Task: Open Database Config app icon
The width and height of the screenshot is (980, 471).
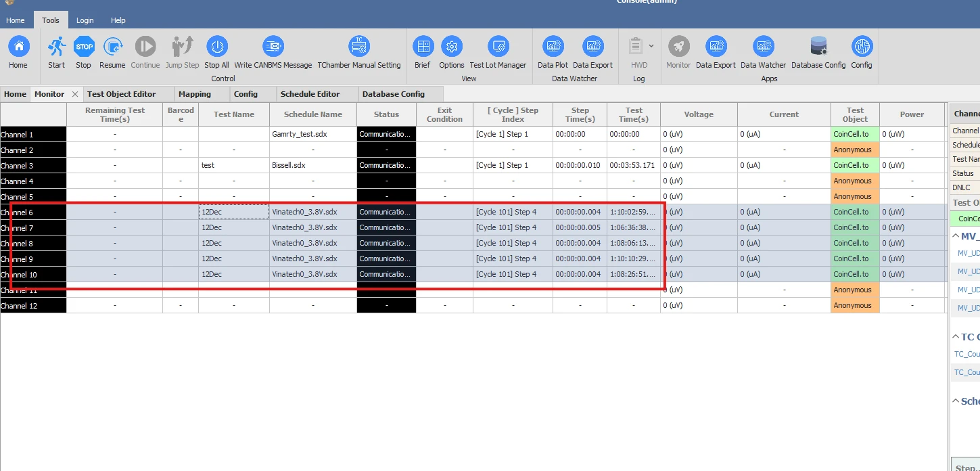Action: tap(819, 47)
